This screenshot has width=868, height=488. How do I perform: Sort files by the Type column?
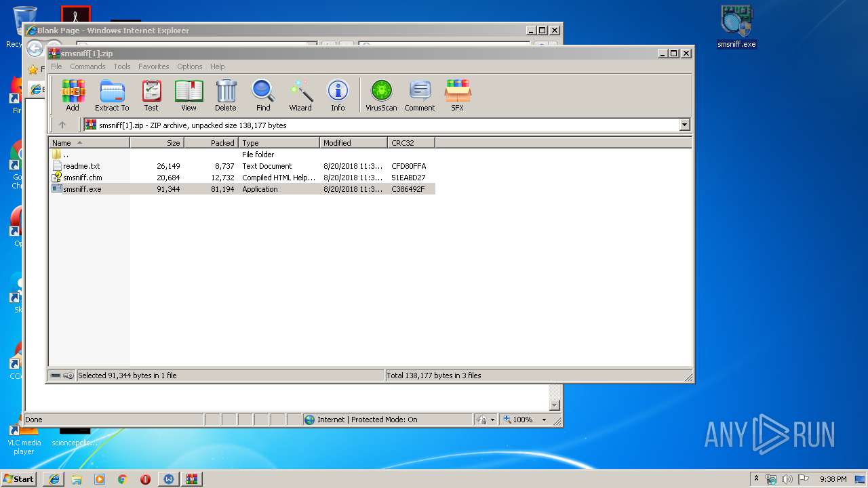tap(279, 143)
